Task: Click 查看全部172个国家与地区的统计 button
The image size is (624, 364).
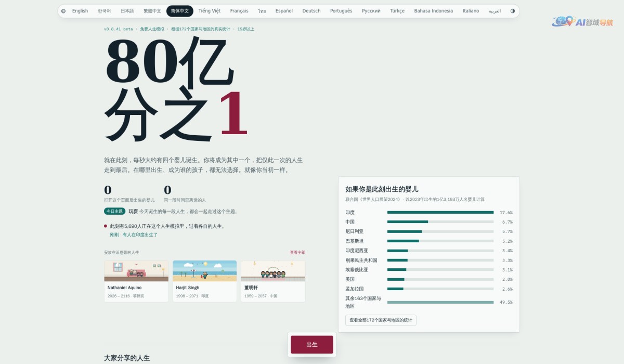Action: click(x=381, y=320)
